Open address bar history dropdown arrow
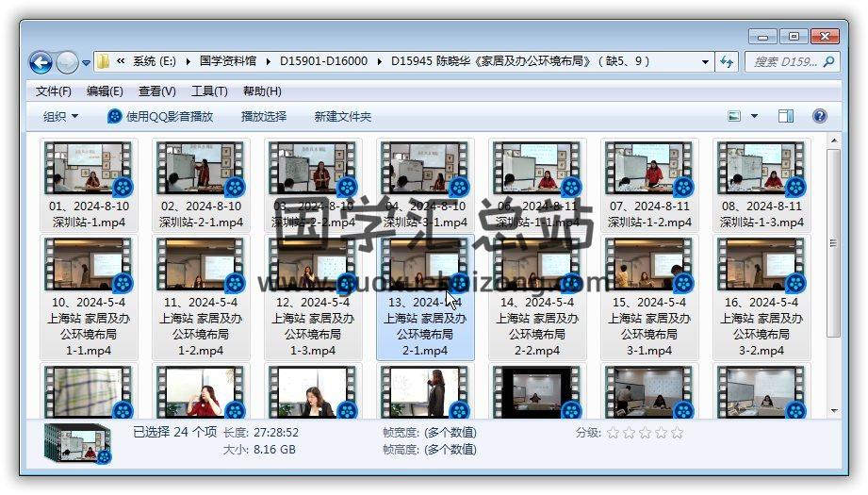The image size is (868, 495). 706,62
